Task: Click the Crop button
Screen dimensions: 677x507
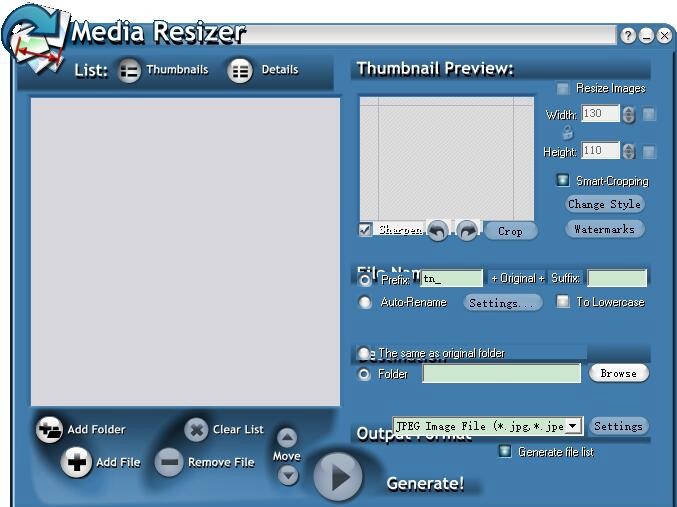Action: click(x=511, y=231)
